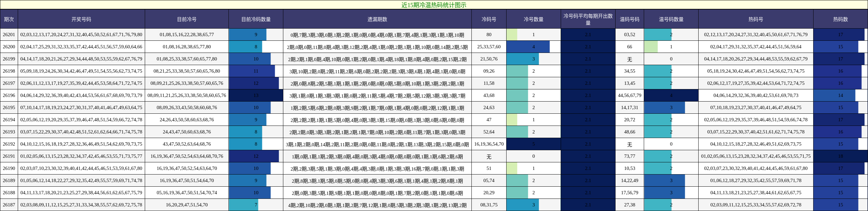Select current cold numbers 16,20,29,47,51,54,70
Image resolution: width=868 pixels, height=211 pixels.
(x=187, y=204)
